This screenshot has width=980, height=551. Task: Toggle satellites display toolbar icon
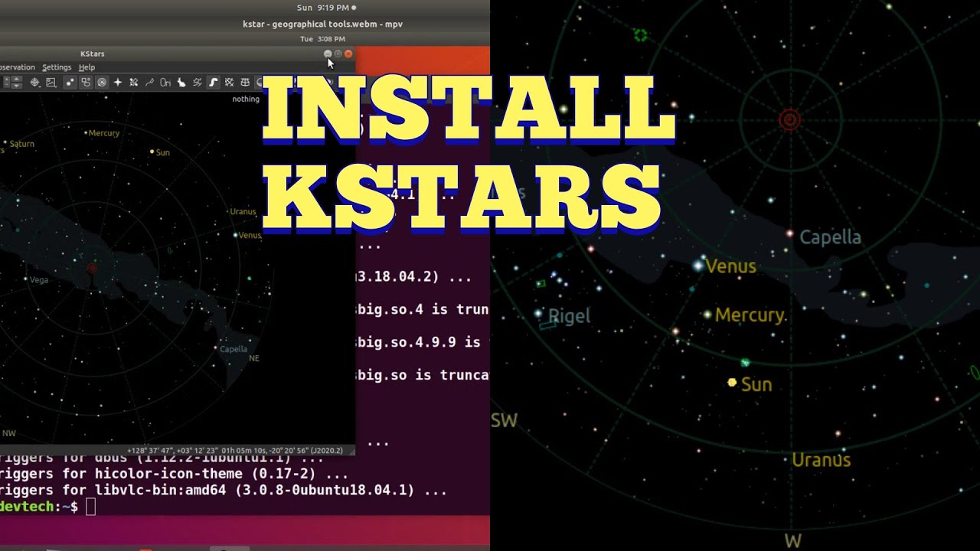click(x=133, y=82)
